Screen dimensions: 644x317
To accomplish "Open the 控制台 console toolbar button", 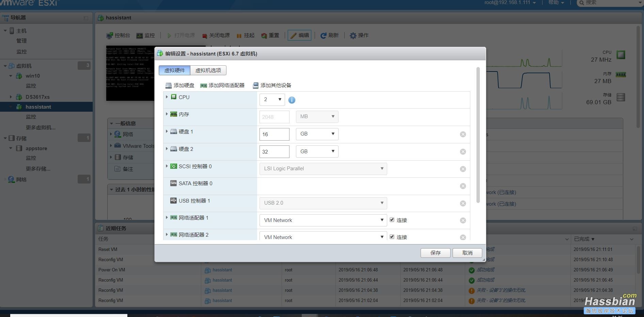I will click(118, 35).
